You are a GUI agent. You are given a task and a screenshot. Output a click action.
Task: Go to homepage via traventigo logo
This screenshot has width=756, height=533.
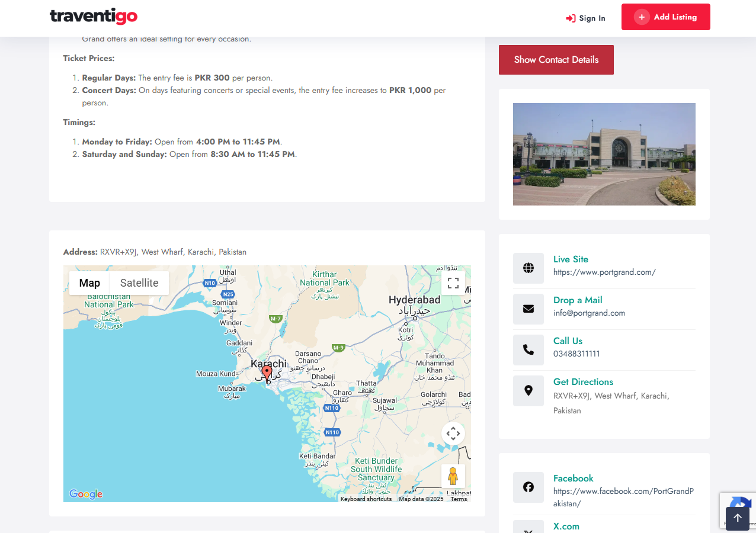[94, 17]
